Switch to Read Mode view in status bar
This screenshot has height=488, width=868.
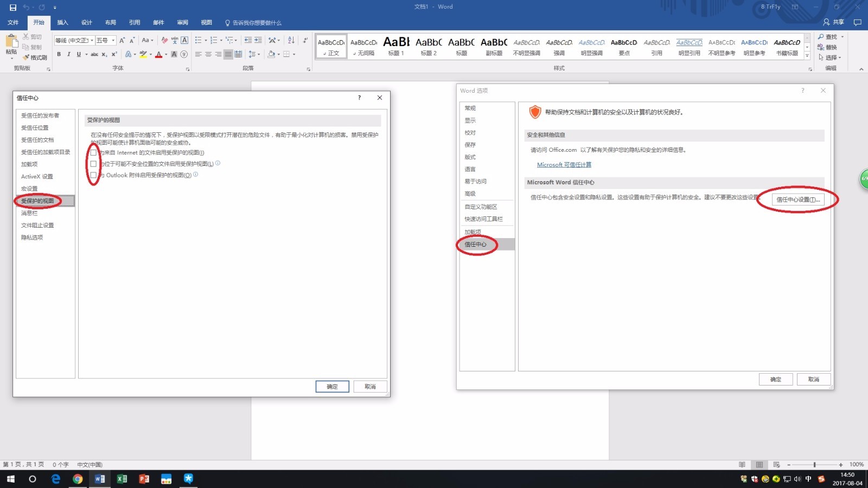(742, 465)
